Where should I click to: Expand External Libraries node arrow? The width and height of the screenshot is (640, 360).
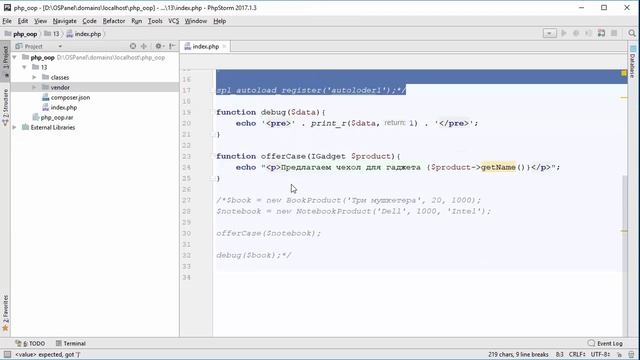coord(15,127)
